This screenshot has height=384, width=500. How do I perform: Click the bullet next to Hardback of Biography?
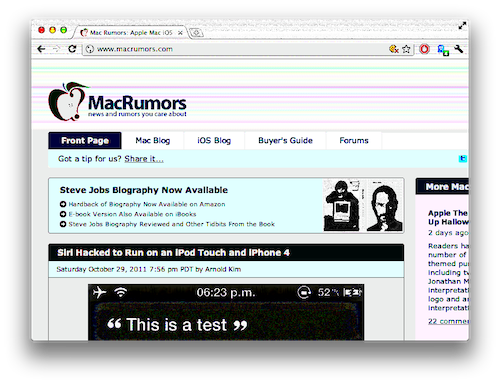click(63, 204)
